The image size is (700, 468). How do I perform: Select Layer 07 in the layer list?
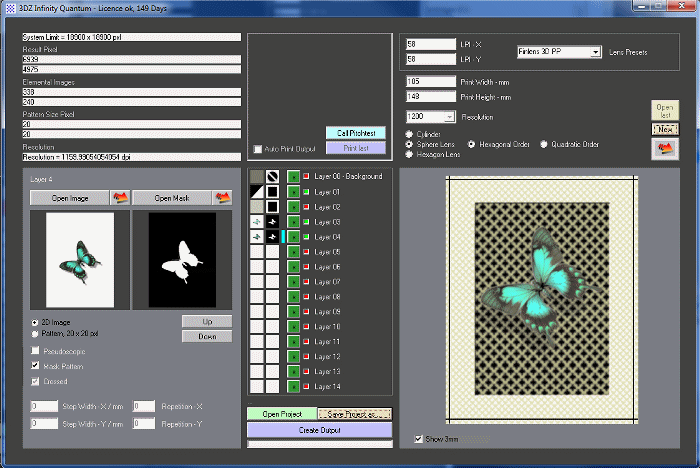tap(327, 281)
